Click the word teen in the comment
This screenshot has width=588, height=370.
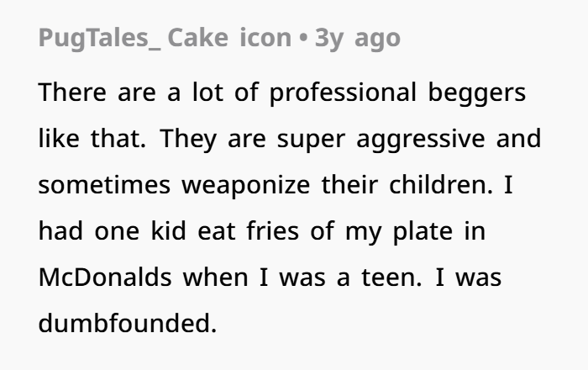(x=391, y=278)
